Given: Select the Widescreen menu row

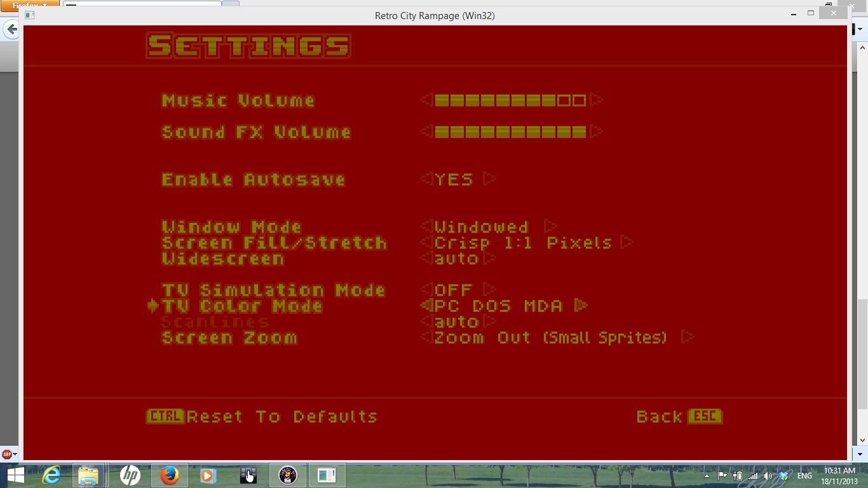Looking at the screenshot, I should tap(222, 259).
